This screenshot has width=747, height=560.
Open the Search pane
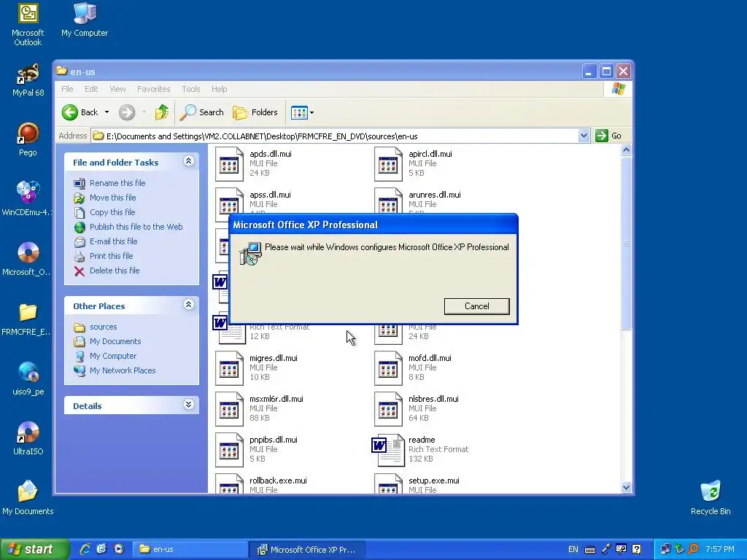[x=202, y=112]
